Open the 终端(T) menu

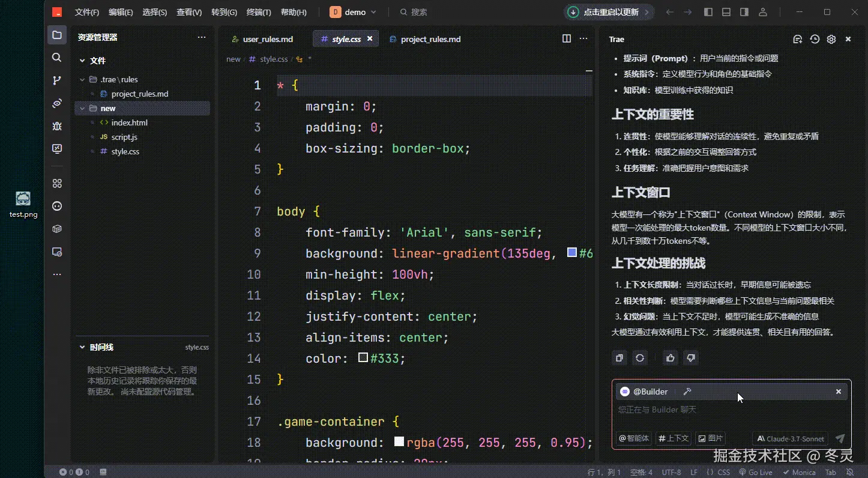(259, 12)
